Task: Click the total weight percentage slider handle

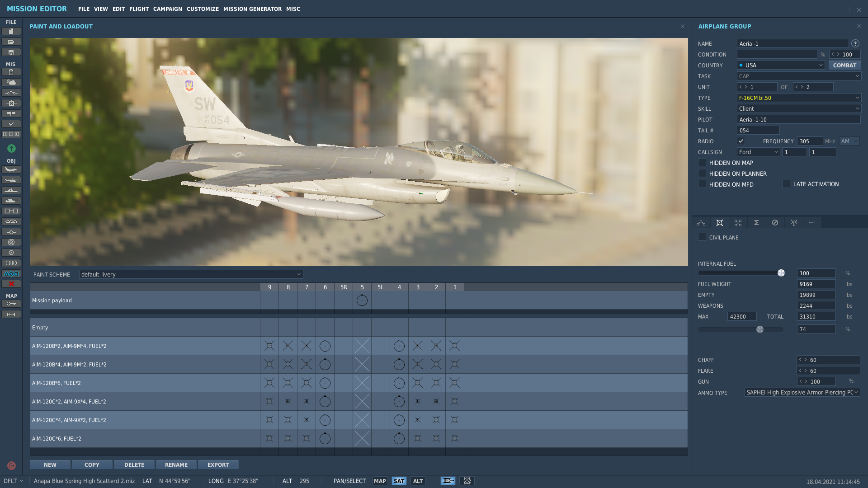Action: pos(760,329)
